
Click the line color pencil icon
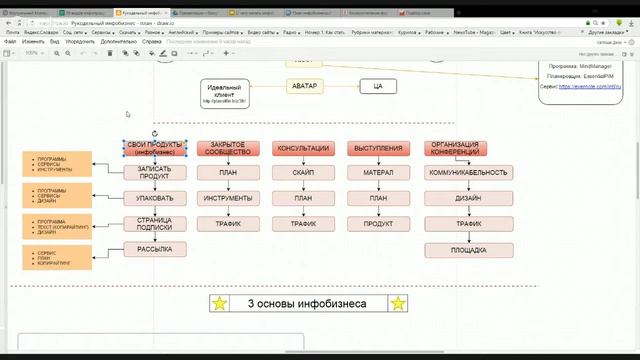163,53
